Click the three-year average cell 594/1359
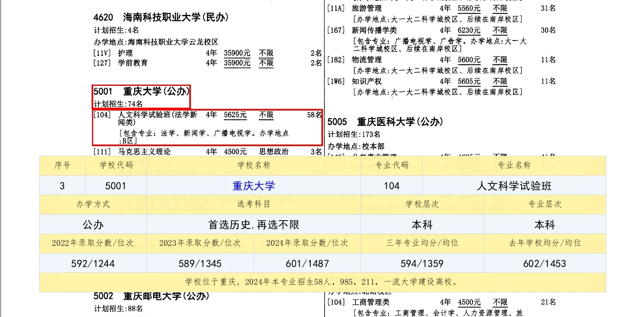 point(422,264)
